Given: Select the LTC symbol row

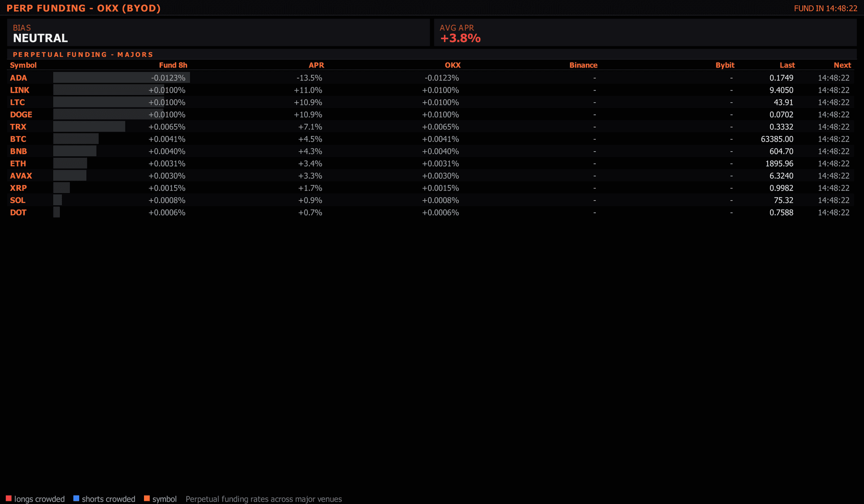Looking at the screenshot, I should 431,102.
